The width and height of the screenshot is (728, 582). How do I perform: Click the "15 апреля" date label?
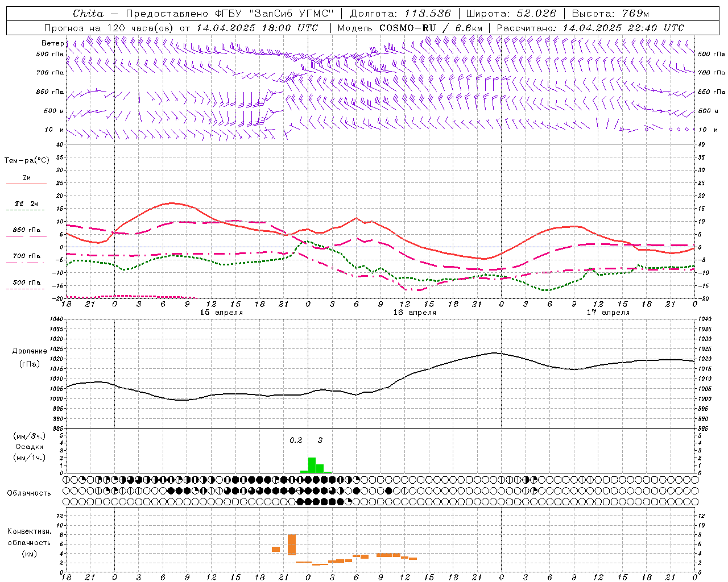(221, 313)
